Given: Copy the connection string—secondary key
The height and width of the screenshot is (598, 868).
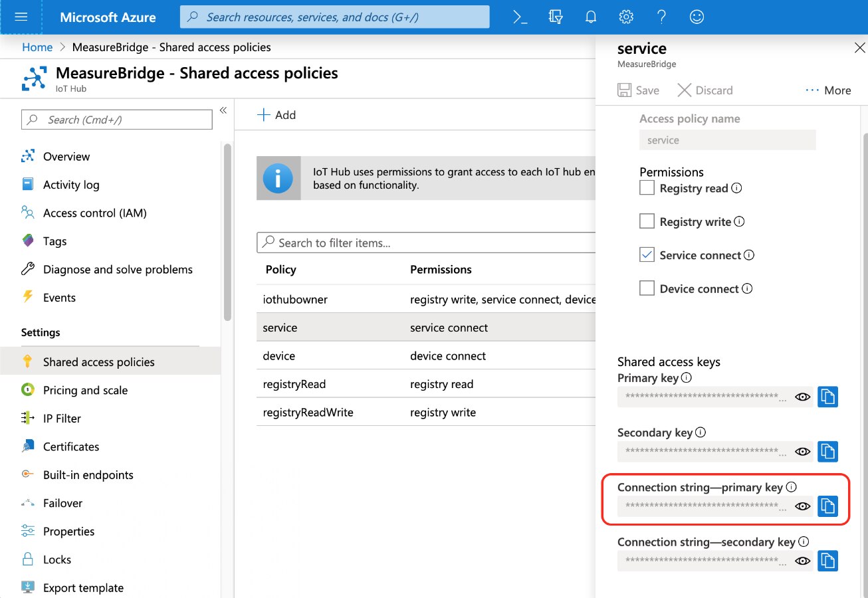Looking at the screenshot, I should tap(827, 561).
